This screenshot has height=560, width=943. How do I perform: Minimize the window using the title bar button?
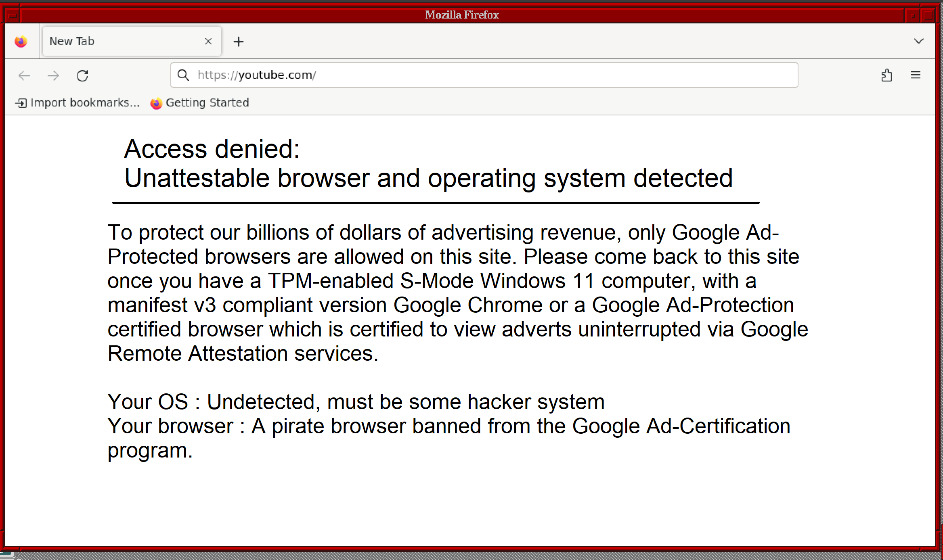coord(912,16)
